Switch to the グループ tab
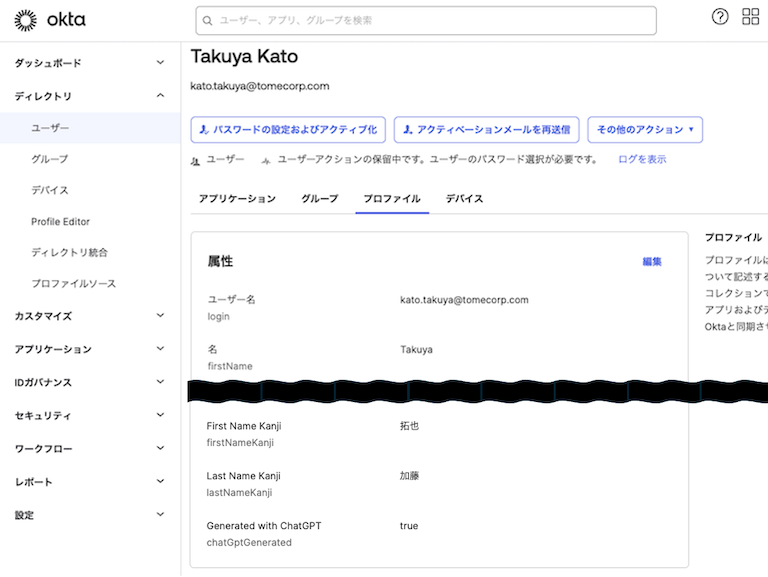 tap(320, 199)
